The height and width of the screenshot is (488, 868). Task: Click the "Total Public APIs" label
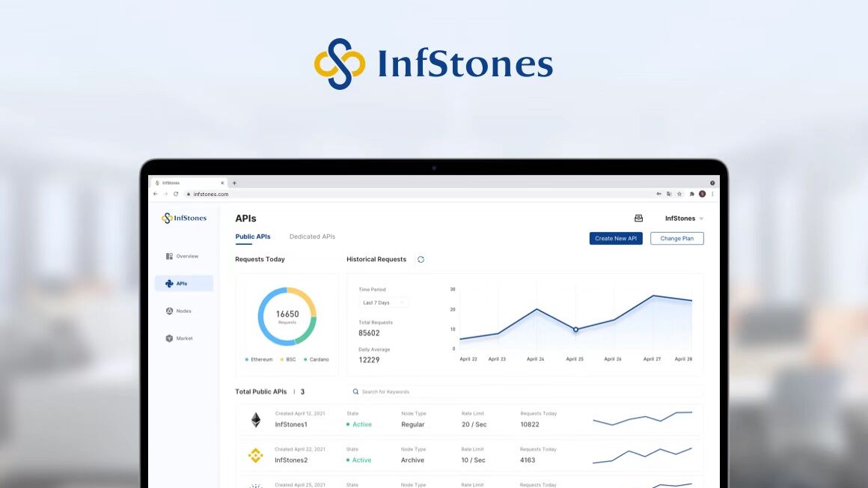[x=261, y=391]
